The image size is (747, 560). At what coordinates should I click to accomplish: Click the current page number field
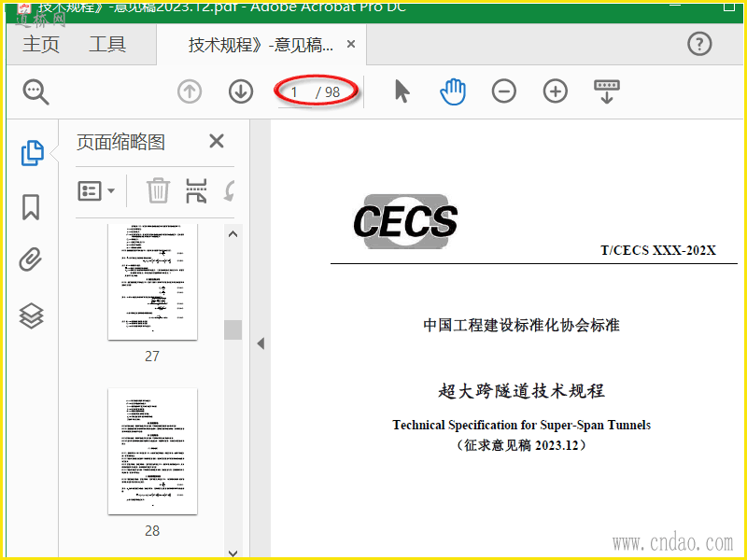click(295, 91)
